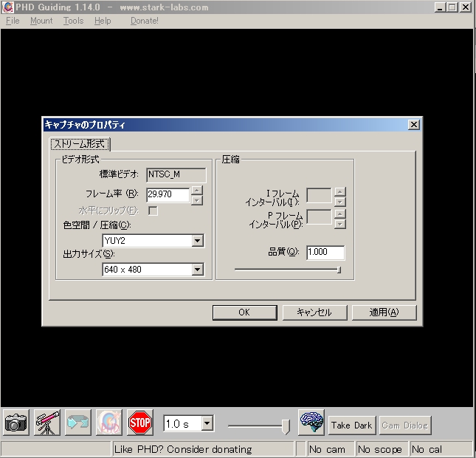Maximize the PHD Guiding window
This screenshot has height=458, width=476.
(452, 7)
